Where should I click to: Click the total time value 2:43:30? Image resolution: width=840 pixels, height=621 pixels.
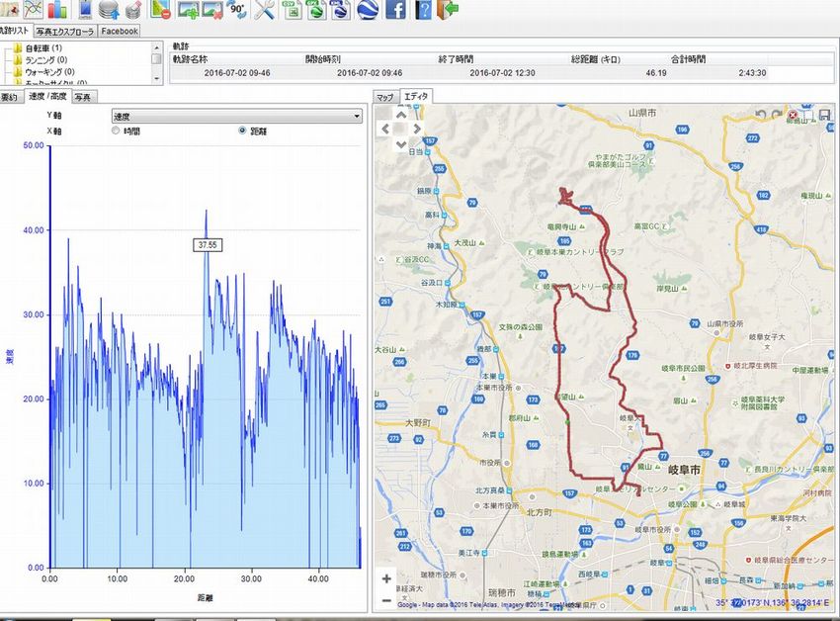pyautogui.click(x=752, y=73)
